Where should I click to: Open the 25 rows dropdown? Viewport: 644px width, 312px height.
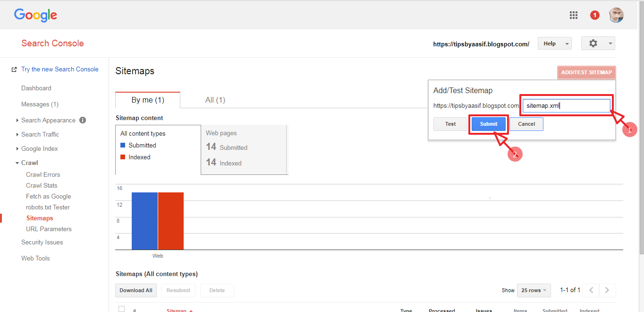[x=534, y=290]
